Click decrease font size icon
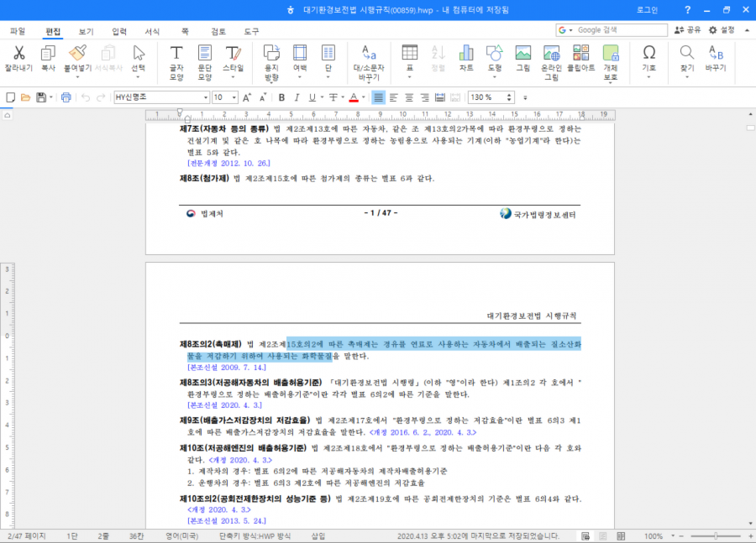756x543 pixels. 263,97
